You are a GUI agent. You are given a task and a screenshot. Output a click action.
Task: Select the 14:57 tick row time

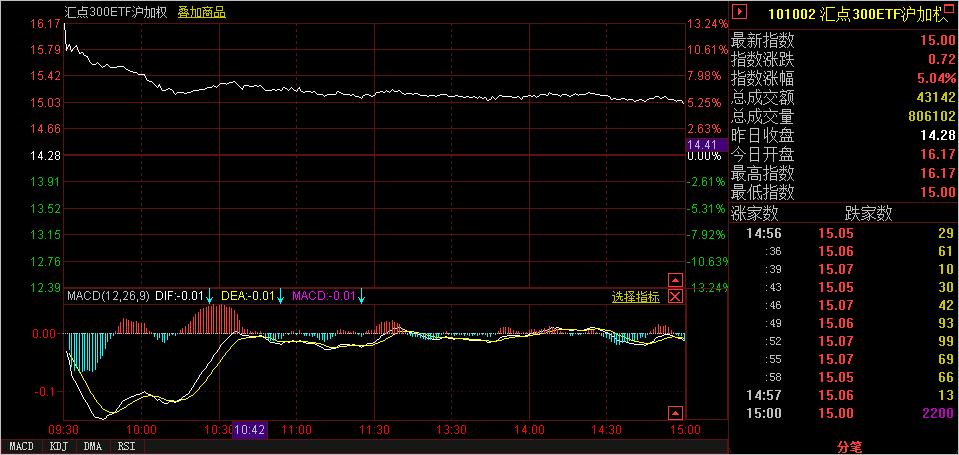(x=764, y=396)
